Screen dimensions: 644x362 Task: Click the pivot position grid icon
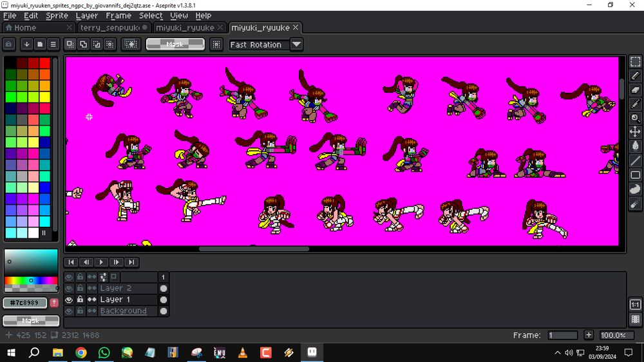216,44
